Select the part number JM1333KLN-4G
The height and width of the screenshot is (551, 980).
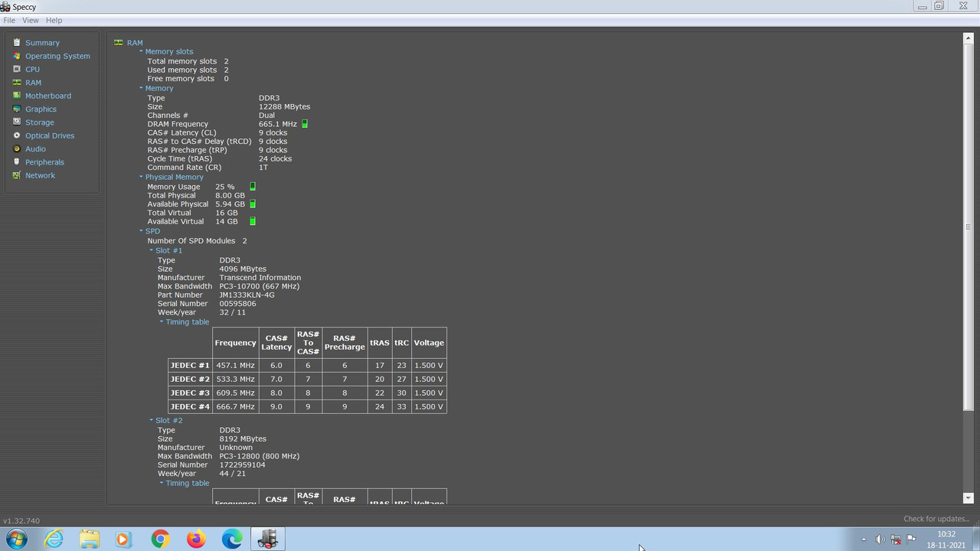pos(247,295)
